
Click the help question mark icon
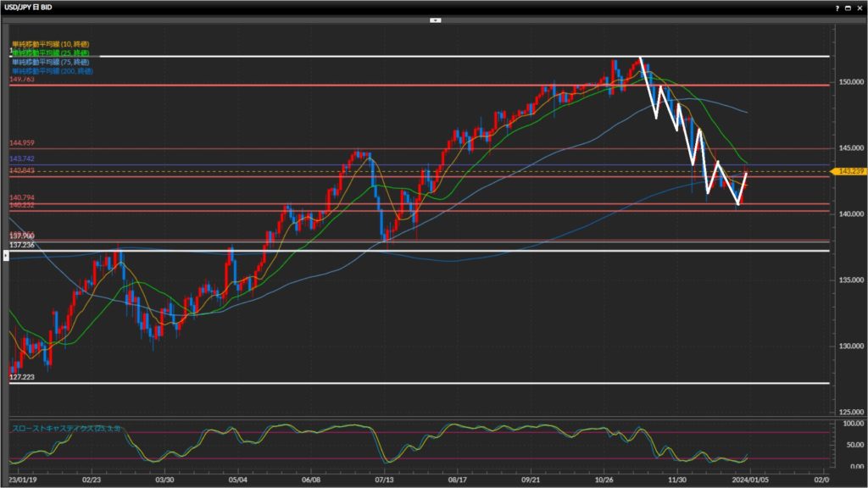coord(837,7)
